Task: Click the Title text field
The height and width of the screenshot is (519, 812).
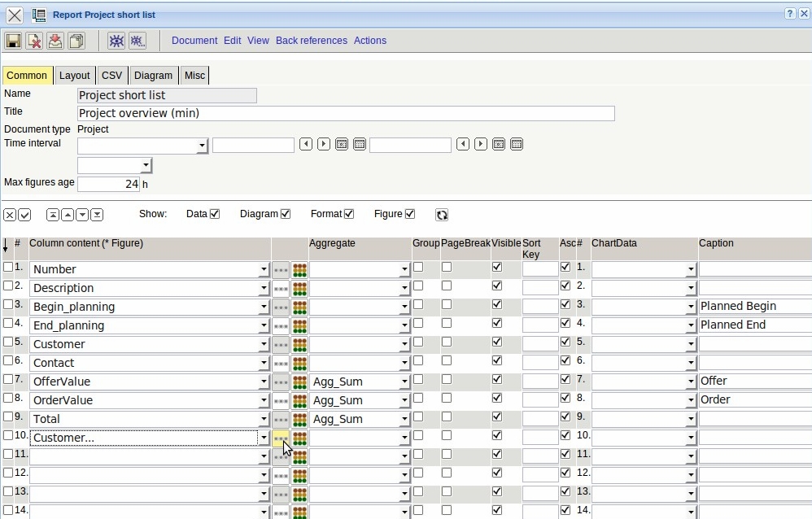Action: 346,113
